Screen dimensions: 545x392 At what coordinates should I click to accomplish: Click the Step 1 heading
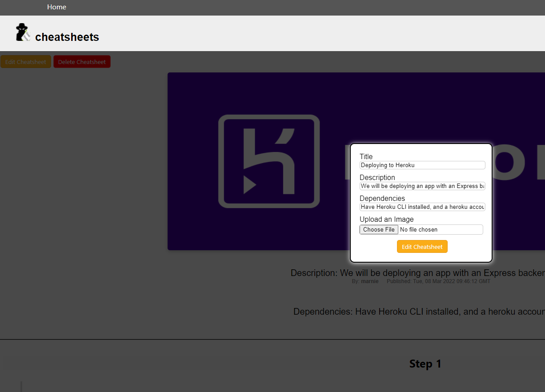click(x=425, y=364)
